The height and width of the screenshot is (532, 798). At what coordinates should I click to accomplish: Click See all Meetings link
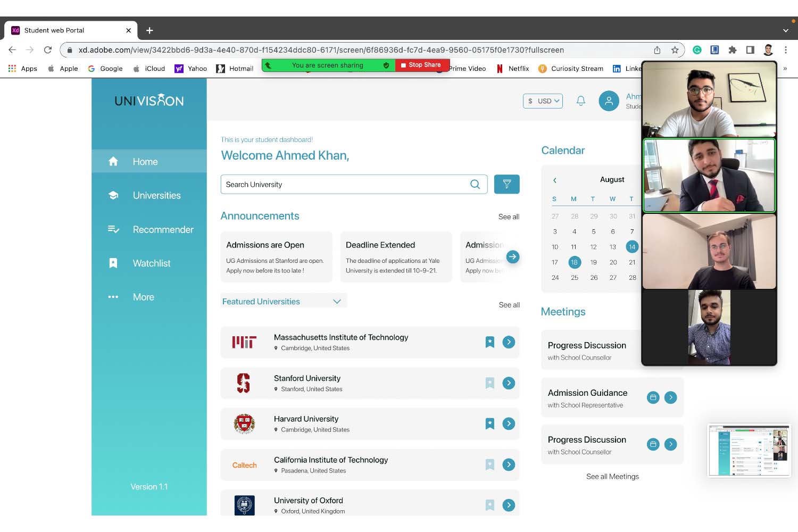(x=612, y=477)
